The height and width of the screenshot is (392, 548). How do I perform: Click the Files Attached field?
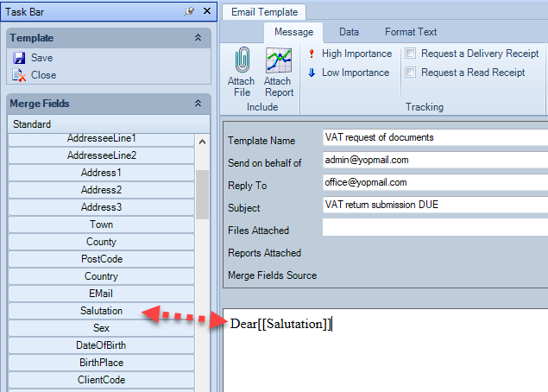tap(435, 227)
